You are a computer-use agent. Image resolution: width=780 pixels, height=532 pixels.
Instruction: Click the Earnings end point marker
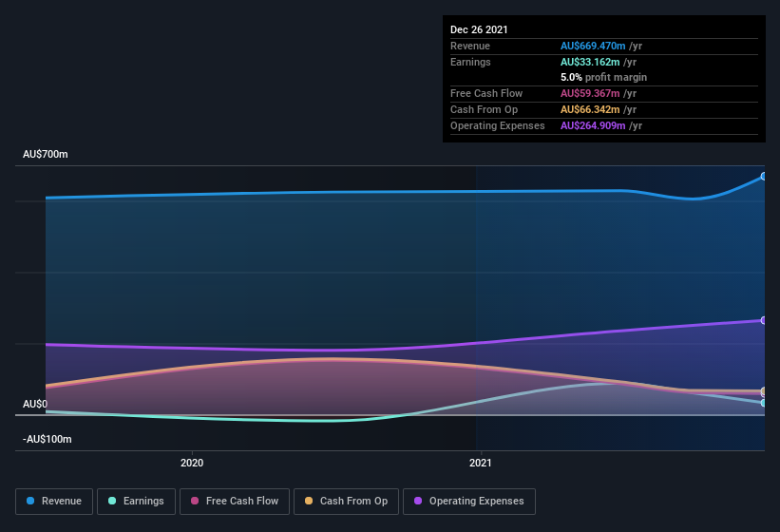(x=764, y=403)
